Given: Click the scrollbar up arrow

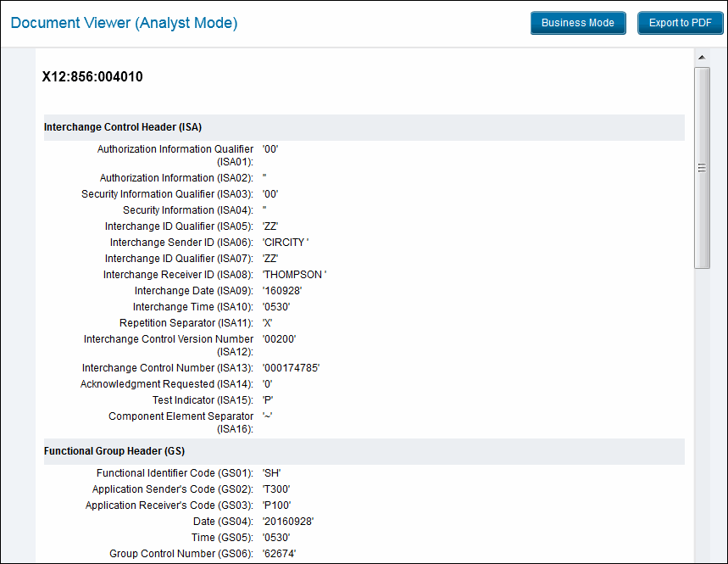Looking at the screenshot, I should point(702,58).
